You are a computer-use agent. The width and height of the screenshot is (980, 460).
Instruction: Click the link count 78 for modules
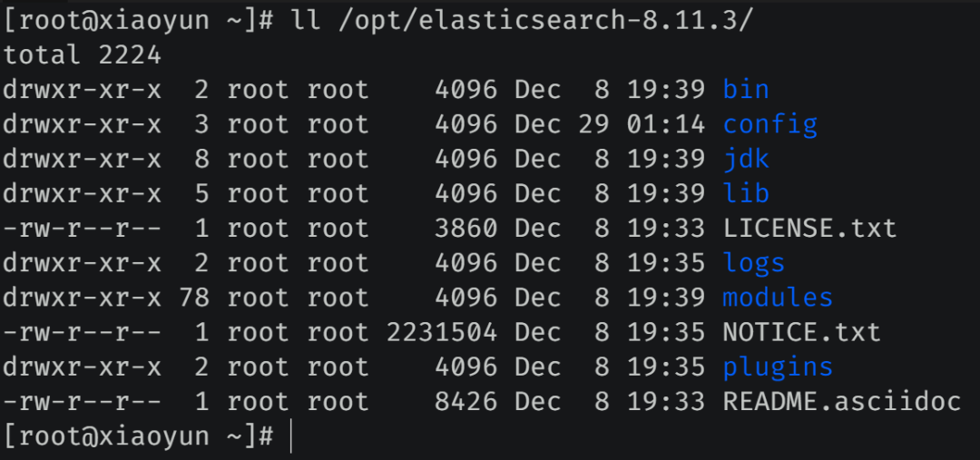pos(194,298)
